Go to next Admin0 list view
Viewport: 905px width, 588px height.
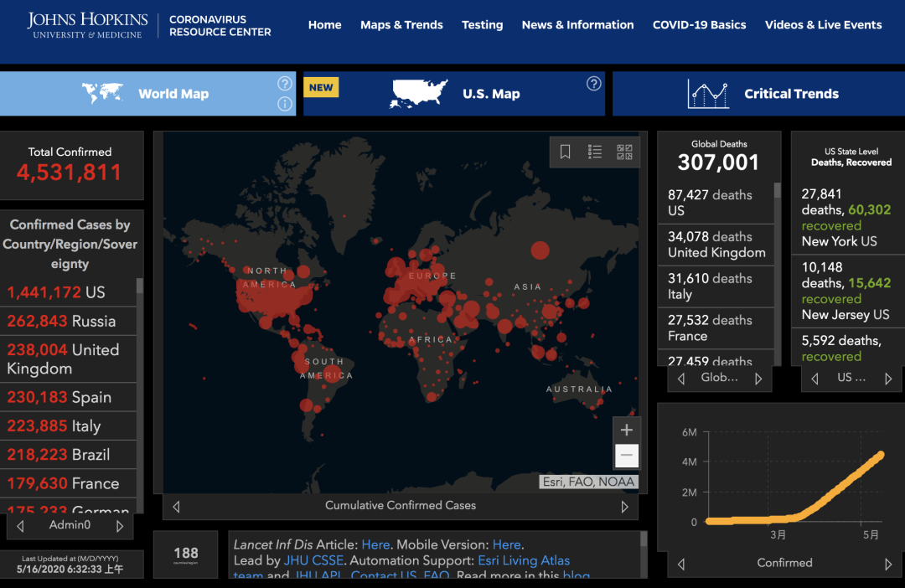pyautogui.click(x=120, y=526)
